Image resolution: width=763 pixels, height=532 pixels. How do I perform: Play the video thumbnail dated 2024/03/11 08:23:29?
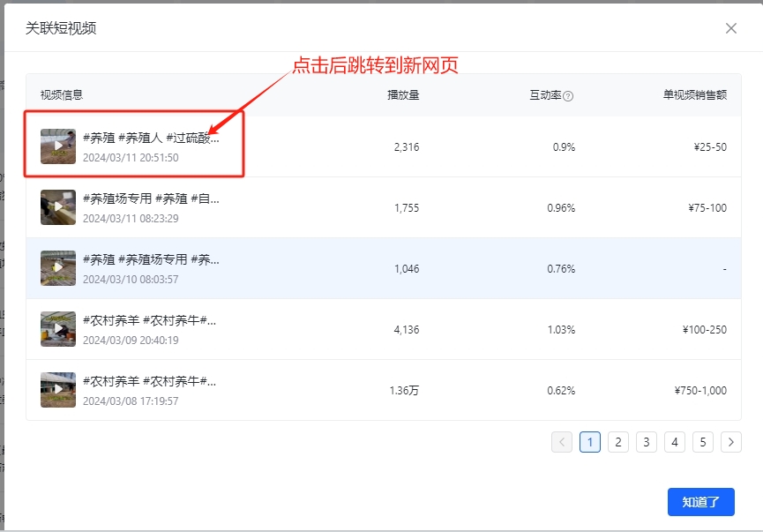pyautogui.click(x=58, y=207)
